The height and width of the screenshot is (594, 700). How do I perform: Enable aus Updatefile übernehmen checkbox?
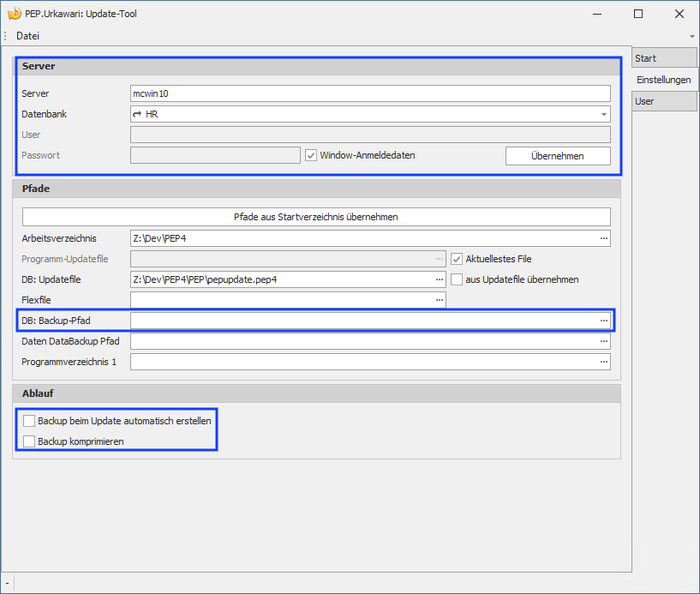point(458,279)
